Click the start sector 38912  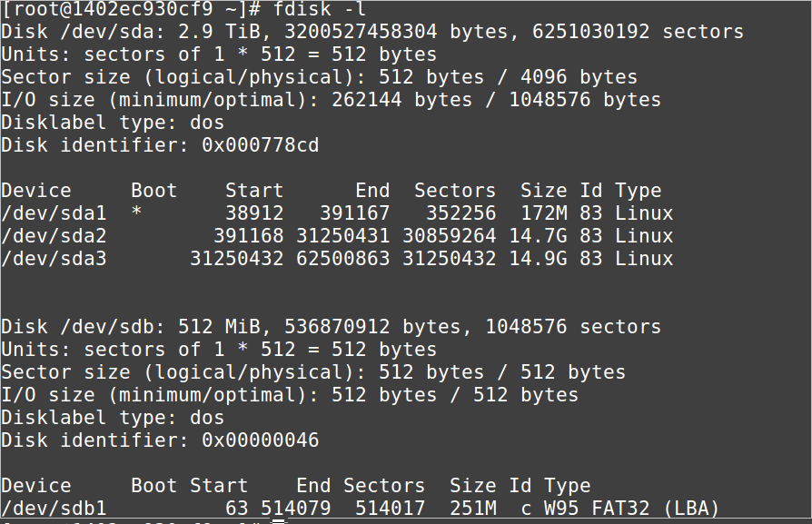(254, 213)
